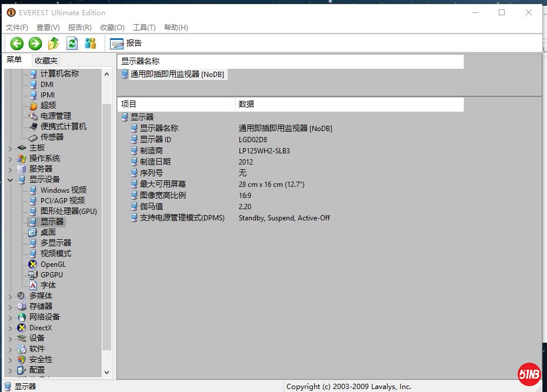Open the 报告 toolbar button
The image size is (547, 392).
(126, 43)
